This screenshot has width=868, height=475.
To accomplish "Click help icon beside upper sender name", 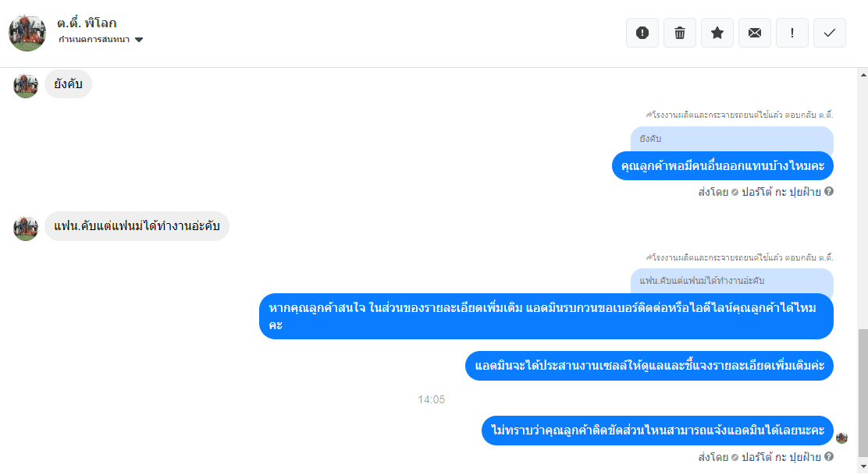I will click(x=829, y=191).
